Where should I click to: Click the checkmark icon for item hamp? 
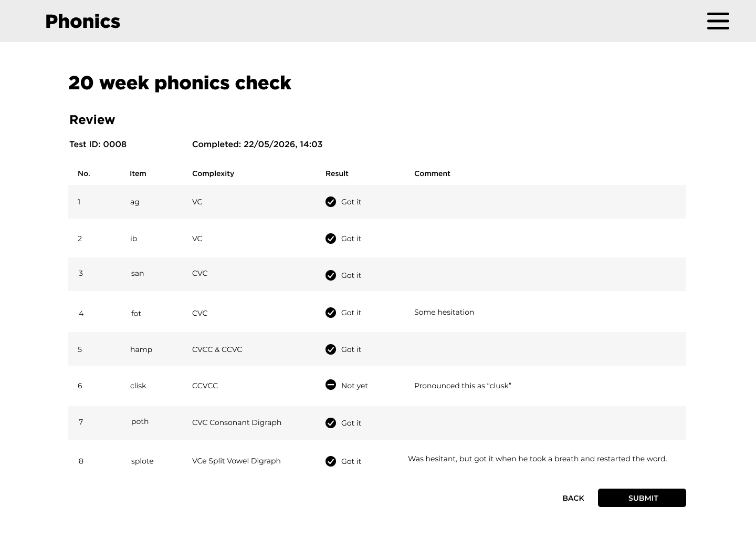click(331, 349)
